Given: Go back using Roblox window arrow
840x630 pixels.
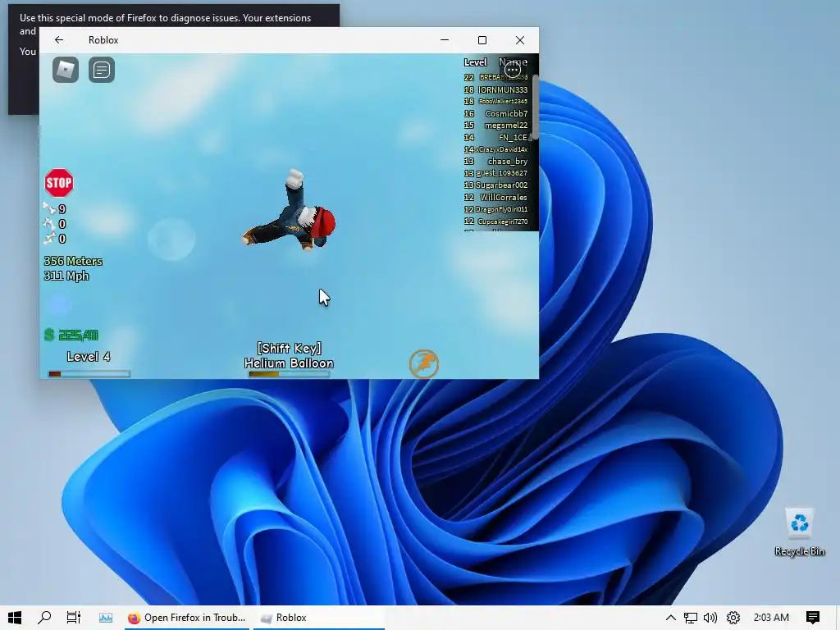Looking at the screenshot, I should 59,39.
